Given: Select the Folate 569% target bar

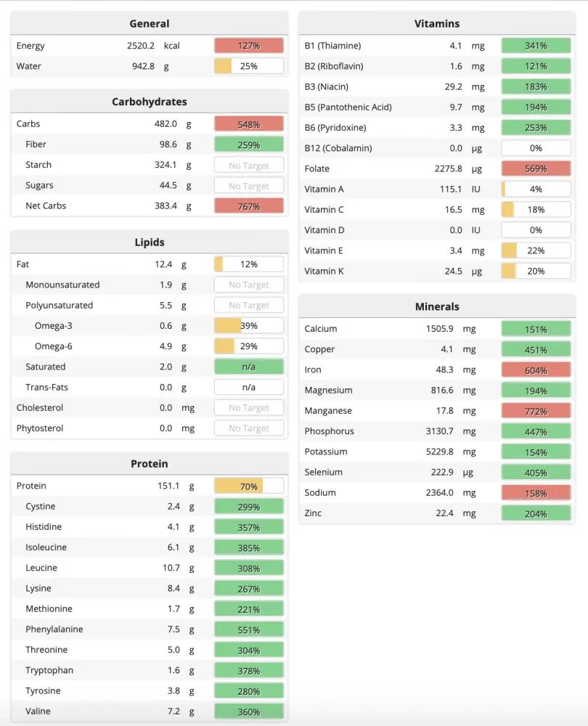Looking at the screenshot, I should [x=536, y=168].
